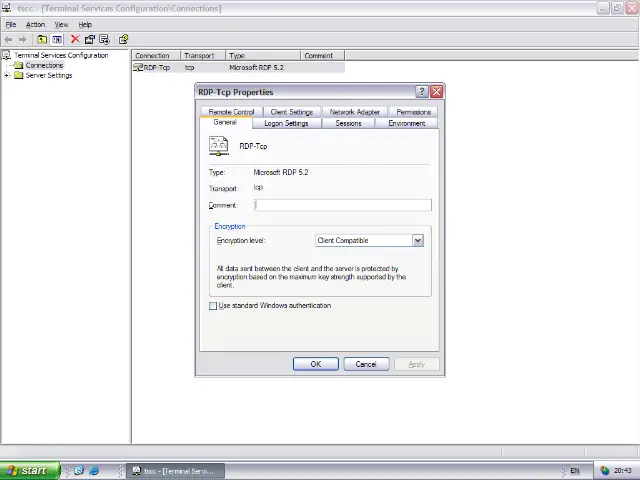Click the Server Settings folder icon

[18, 76]
